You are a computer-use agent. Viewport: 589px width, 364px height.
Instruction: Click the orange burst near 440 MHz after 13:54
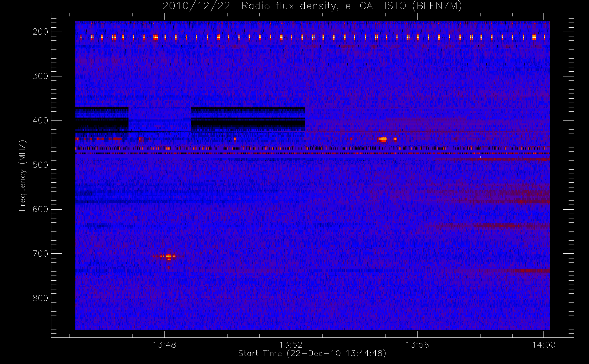click(382, 139)
